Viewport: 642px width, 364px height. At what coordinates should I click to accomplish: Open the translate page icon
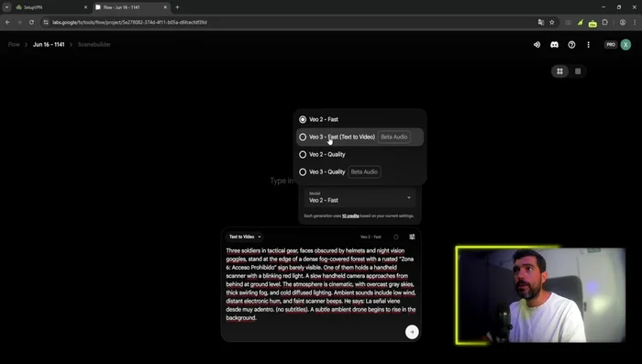click(541, 22)
